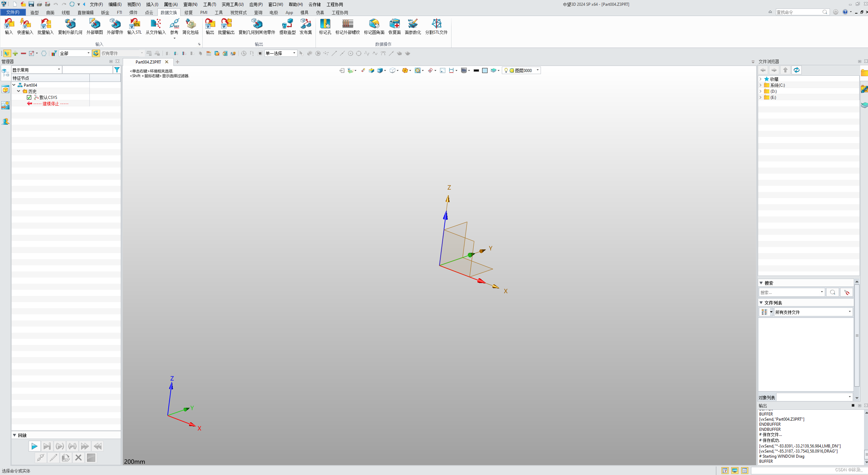Viewport: 868px width, 475px height.
Task: Collapse the 历史 tree node
Action: click(19, 91)
